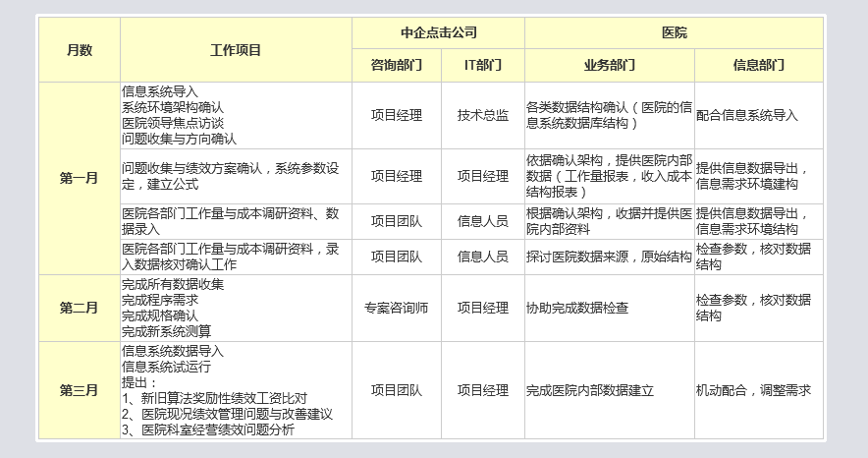Click the line 完成规格确认

click(160, 316)
